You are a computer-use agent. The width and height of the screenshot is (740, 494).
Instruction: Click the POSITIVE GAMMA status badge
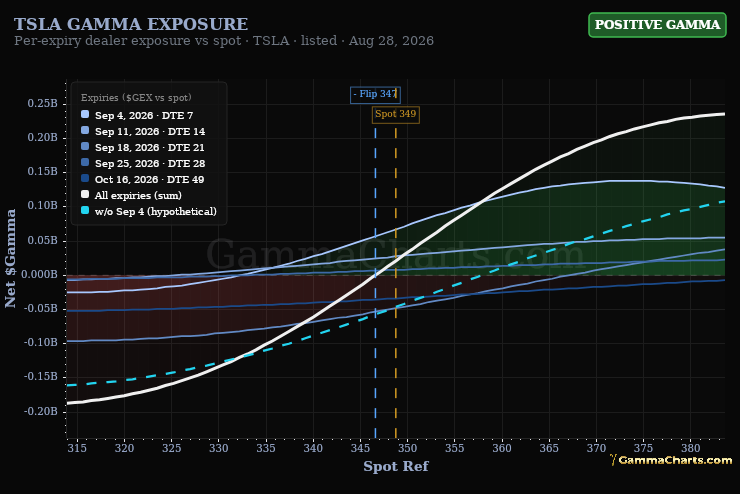657,25
